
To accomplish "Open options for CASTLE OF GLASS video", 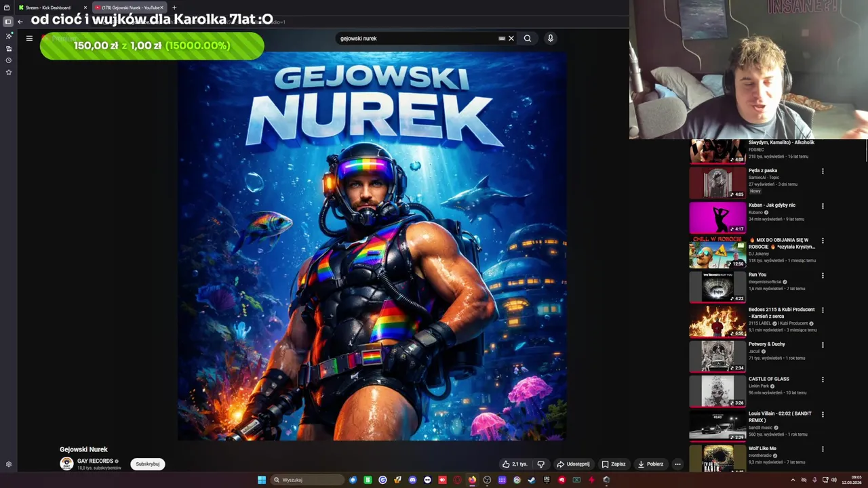I will tap(823, 380).
